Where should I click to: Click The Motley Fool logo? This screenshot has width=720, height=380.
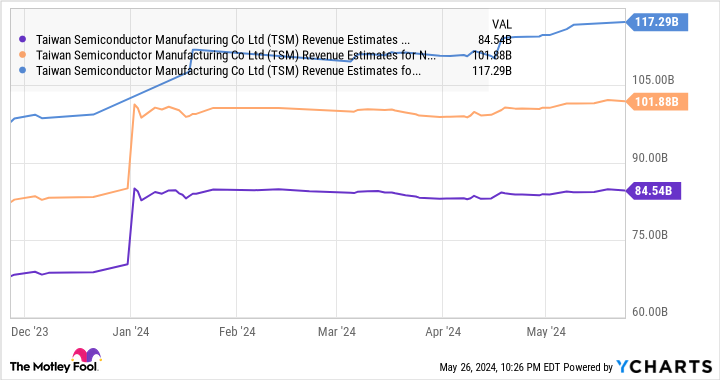(x=56, y=361)
